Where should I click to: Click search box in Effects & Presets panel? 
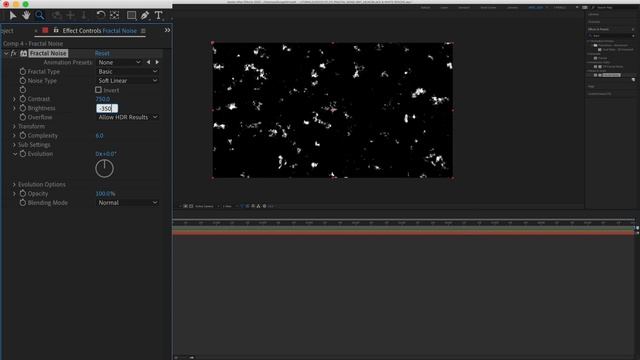tap(611, 36)
